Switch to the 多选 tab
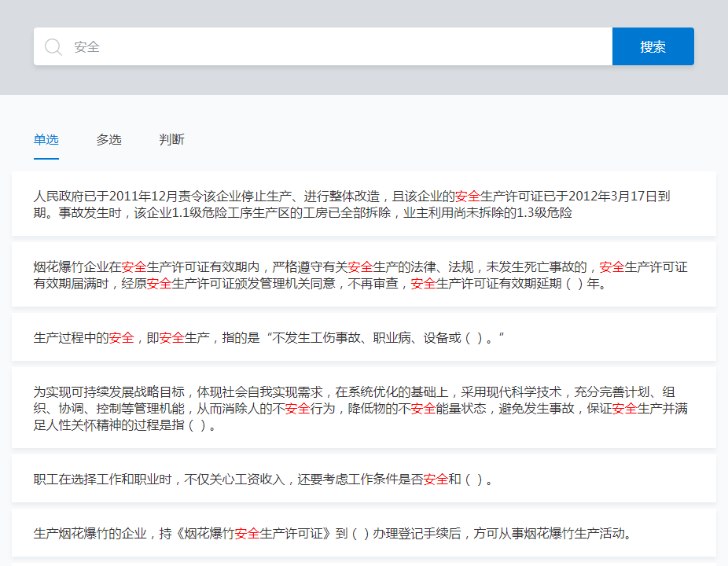This screenshot has width=728, height=566. (x=108, y=140)
